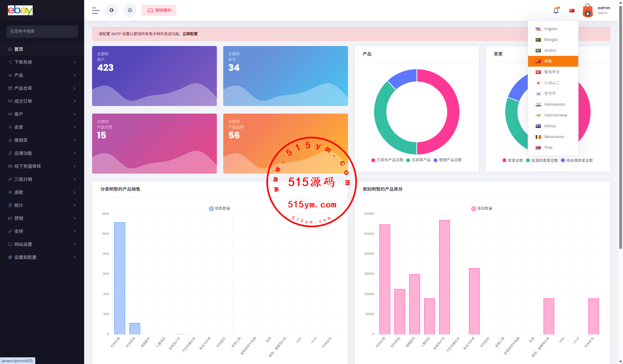Click the sidebar menu search field
This screenshot has width=623, height=364.
pos(42,31)
